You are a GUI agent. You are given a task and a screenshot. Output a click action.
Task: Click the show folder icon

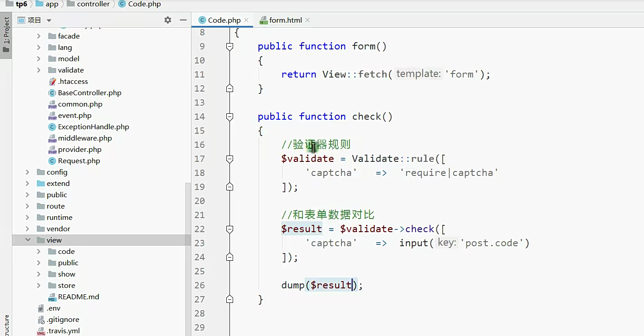52,274
